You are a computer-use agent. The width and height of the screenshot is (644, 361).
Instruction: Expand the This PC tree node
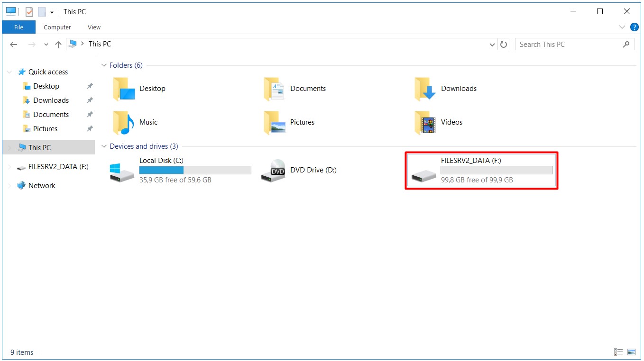tap(9, 148)
